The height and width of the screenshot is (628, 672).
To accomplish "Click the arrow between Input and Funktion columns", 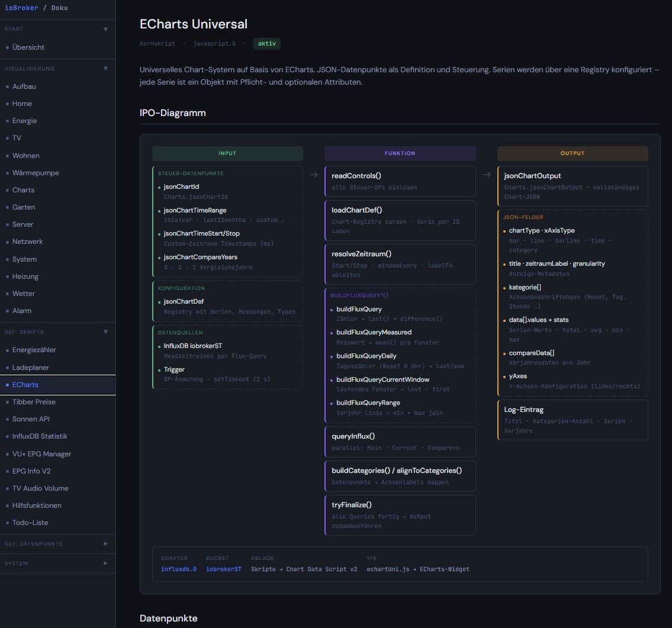I will click(314, 175).
